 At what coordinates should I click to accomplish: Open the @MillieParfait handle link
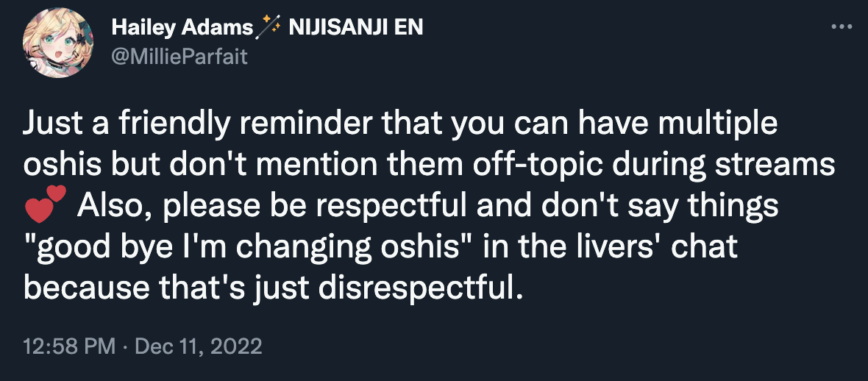pos(180,57)
